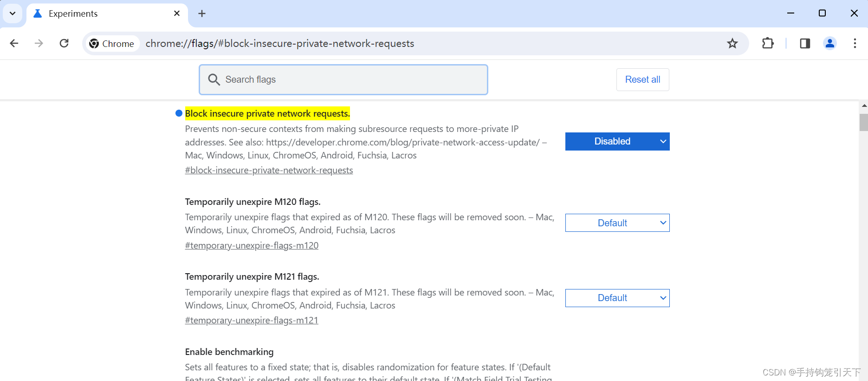
Task: Open Chrome's three-dot menu
Action: point(855,43)
